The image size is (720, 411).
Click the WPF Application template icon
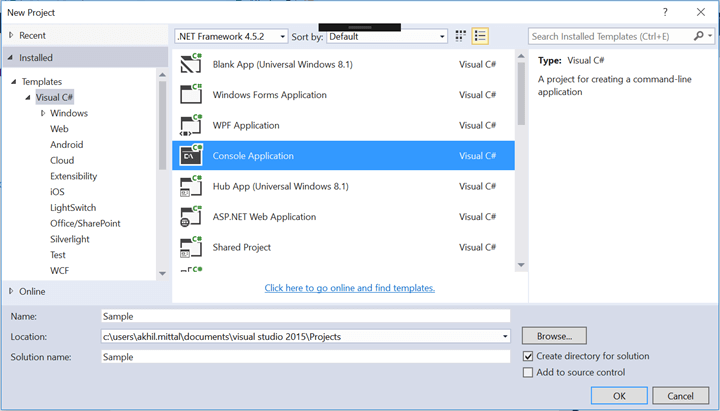click(x=191, y=125)
